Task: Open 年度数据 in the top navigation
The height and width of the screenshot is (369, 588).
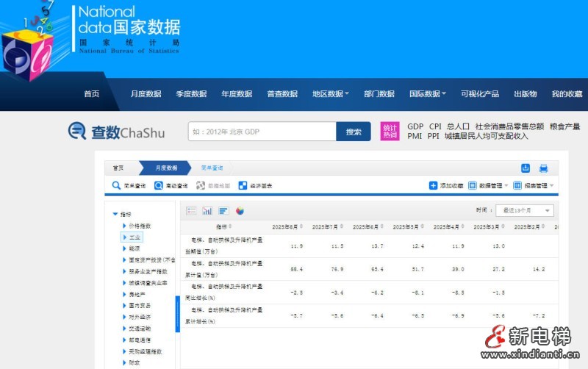Action: point(237,94)
